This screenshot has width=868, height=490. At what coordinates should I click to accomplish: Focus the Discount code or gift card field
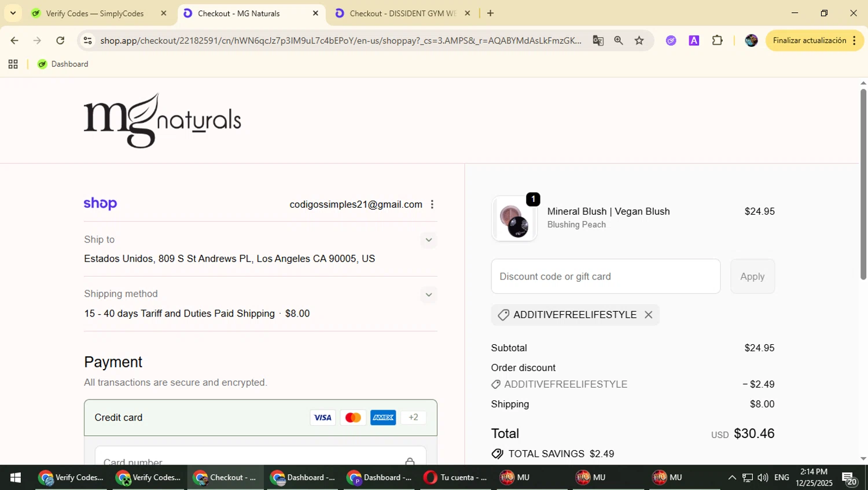tap(606, 277)
